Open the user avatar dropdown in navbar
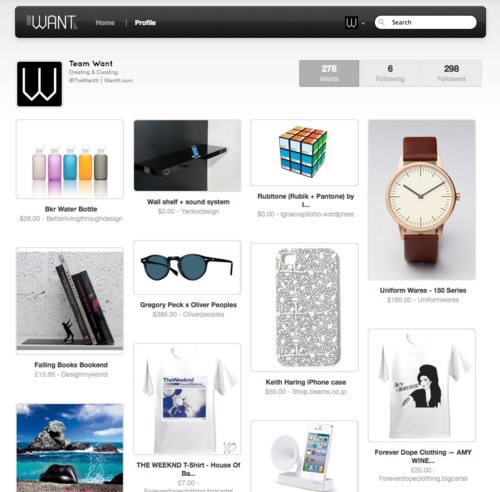The width and height of the screenshot is (500, 492). 354,23
